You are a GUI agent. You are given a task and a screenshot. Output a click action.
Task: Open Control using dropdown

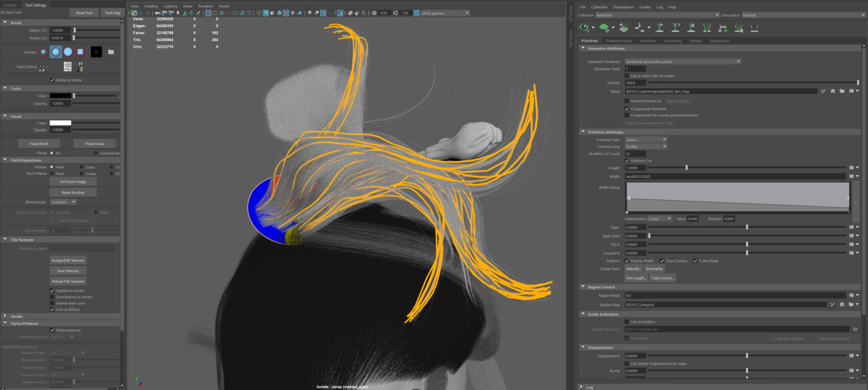click(x=646, y=147)
